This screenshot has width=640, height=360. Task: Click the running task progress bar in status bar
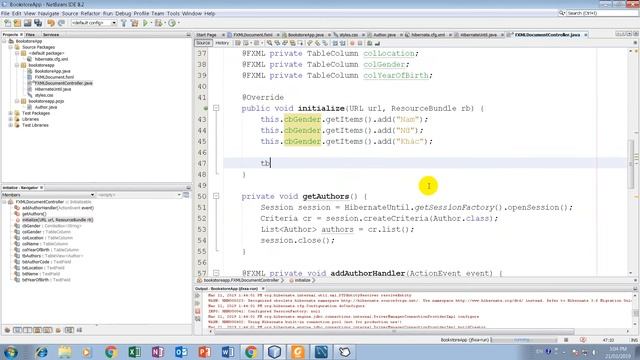coord(524,340)
